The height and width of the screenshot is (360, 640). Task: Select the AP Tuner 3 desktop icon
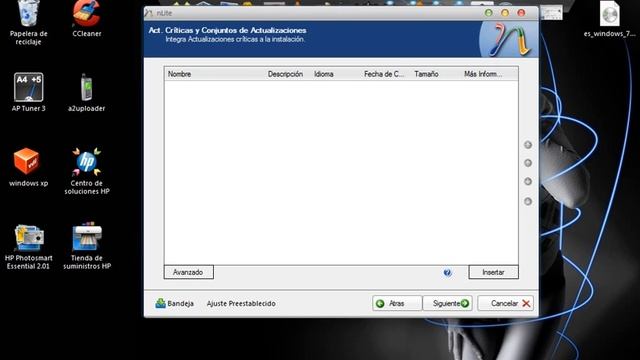29,92
